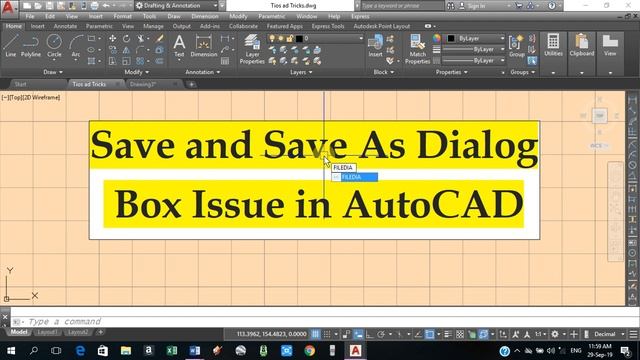Toggle polar tracking in status bar
Viewport: 640px width, 360px height.
[381, 334]
